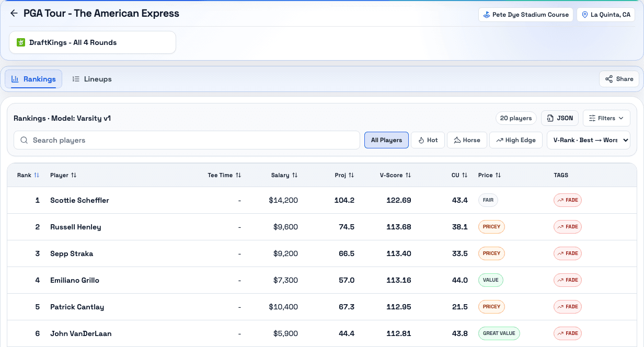Open the V-Rank sort order dropdown
644x347 pixels.
point(589,140)
